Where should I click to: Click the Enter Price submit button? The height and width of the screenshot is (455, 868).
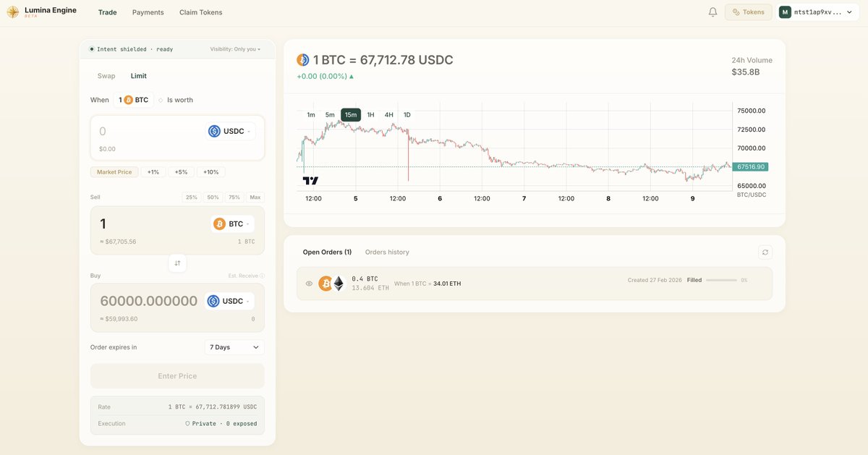pyautogui.click(x=177, y=376)
